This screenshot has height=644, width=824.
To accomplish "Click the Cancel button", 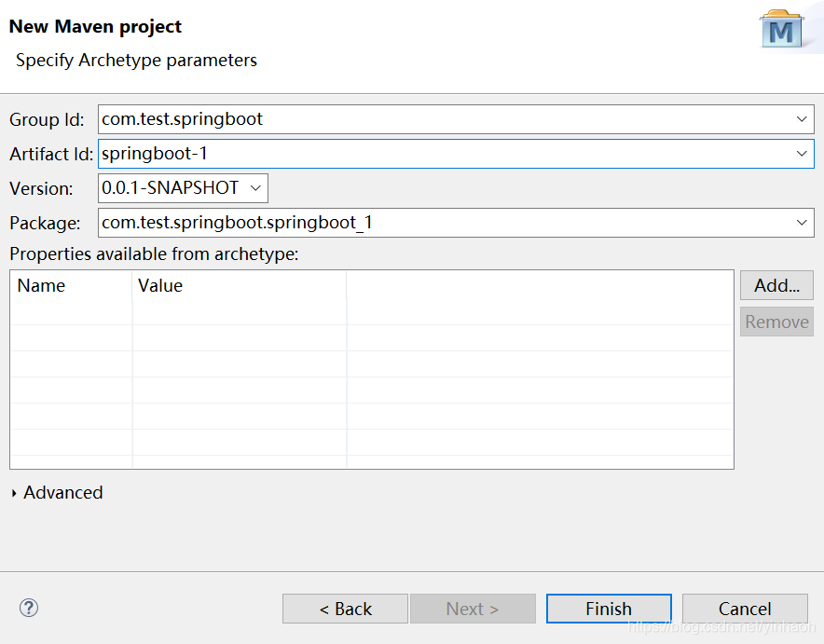I will (745, 609).
